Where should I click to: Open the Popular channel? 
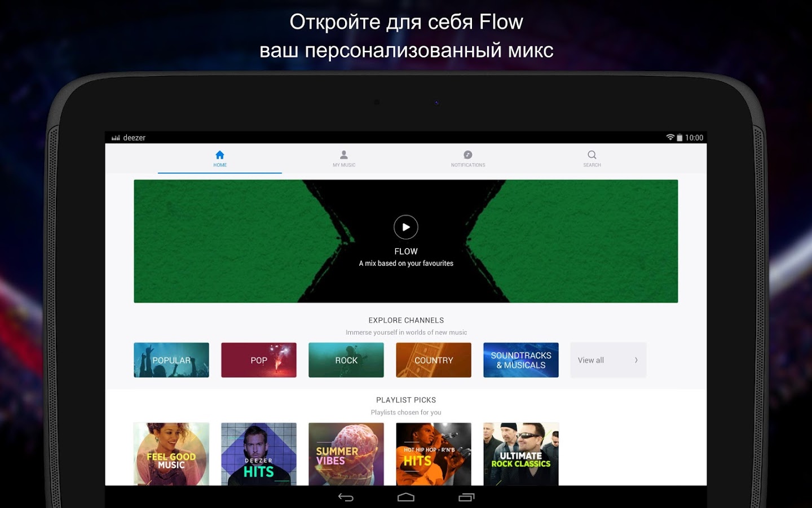click(x=171, y=360)
